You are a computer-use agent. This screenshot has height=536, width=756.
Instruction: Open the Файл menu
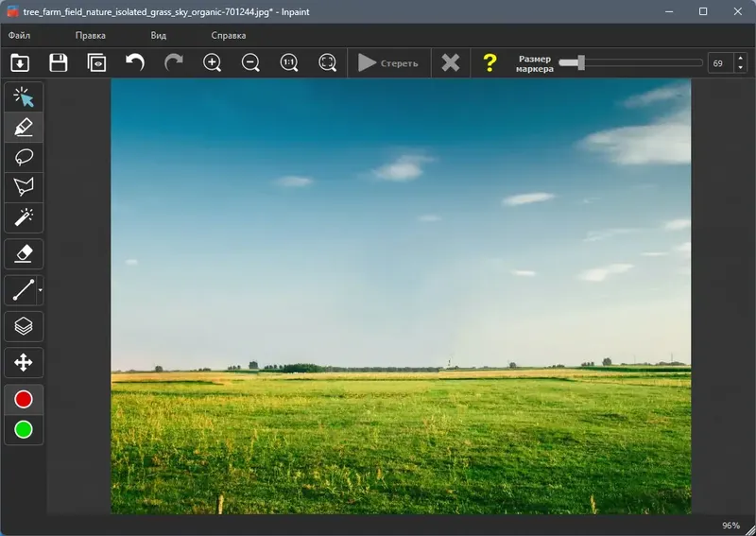pyautogui.click(x=20, y=35)
